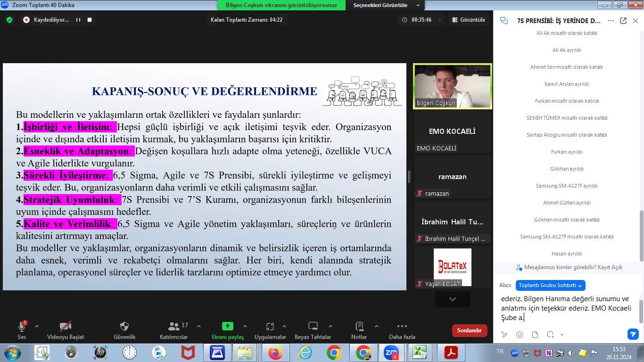Viewport: 644px width, 362px height.
Task: Open Notlar notes
Action: 359,330
